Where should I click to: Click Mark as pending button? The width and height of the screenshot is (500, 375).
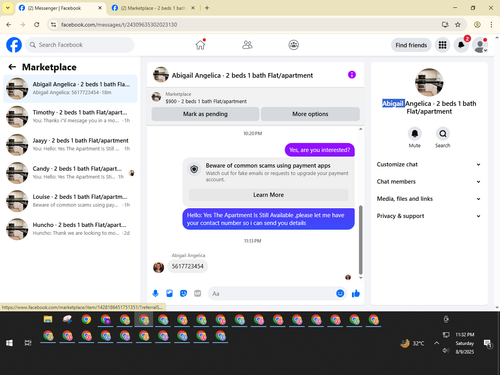point(205,114)
